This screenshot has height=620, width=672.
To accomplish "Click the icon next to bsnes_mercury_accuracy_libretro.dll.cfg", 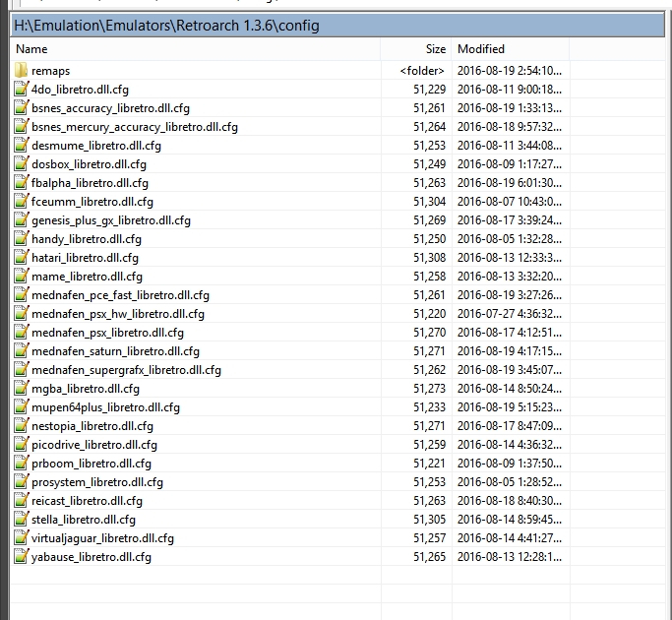I will pos(21,127).
